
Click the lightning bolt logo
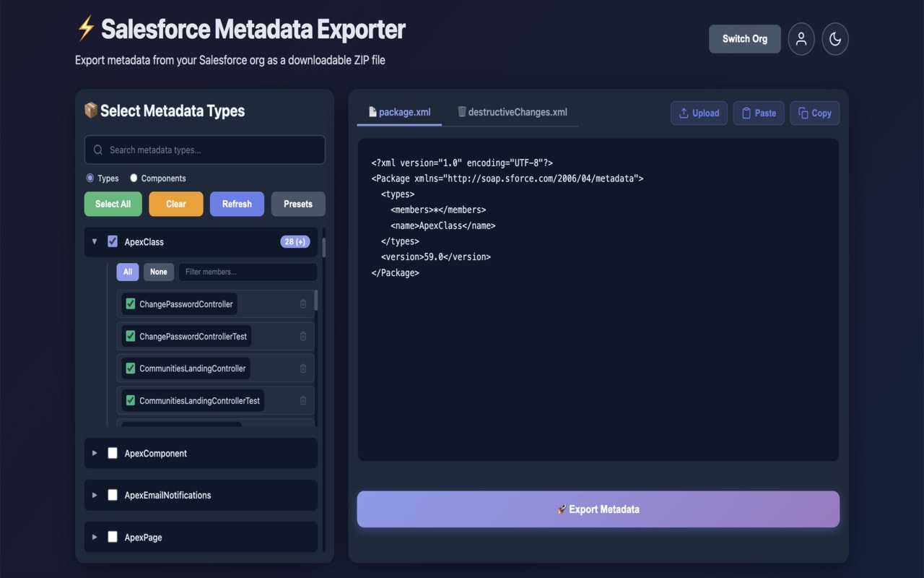point(86,29)
